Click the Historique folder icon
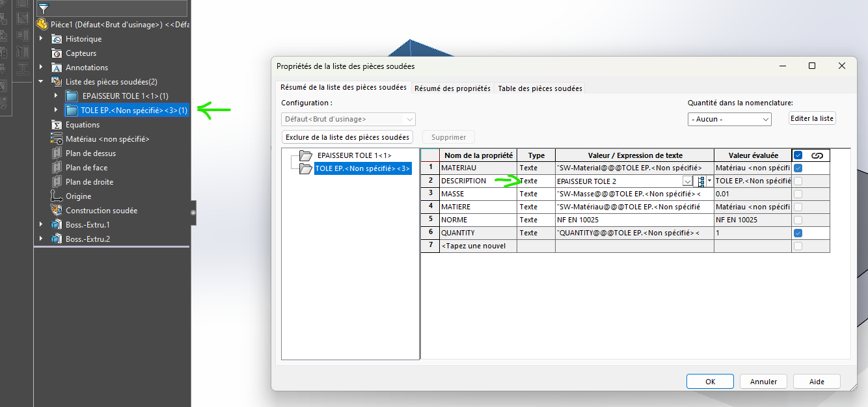Image resolution: width=868 pixels, height=407 pixels. point(57,39)
